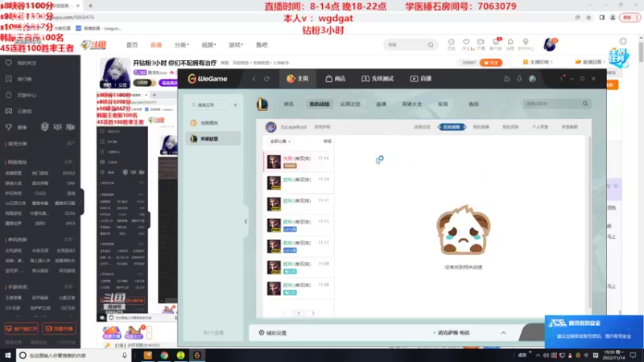Expand the server selector chevron

[x=504, y=333]
